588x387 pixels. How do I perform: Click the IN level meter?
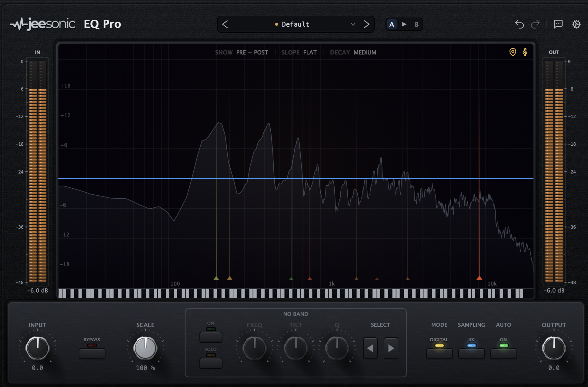pos(38,171)
